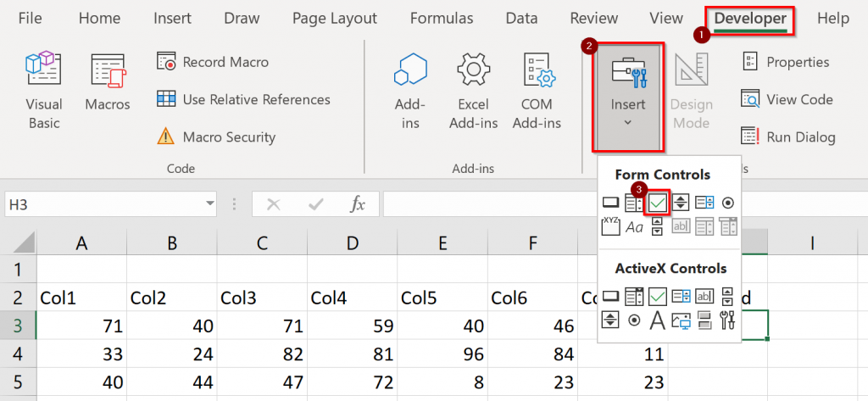Image resolution: width=868 pixels, height=401 pixels.
Task: Choose the Form Controls Button icon
Action: click(610, 203)
